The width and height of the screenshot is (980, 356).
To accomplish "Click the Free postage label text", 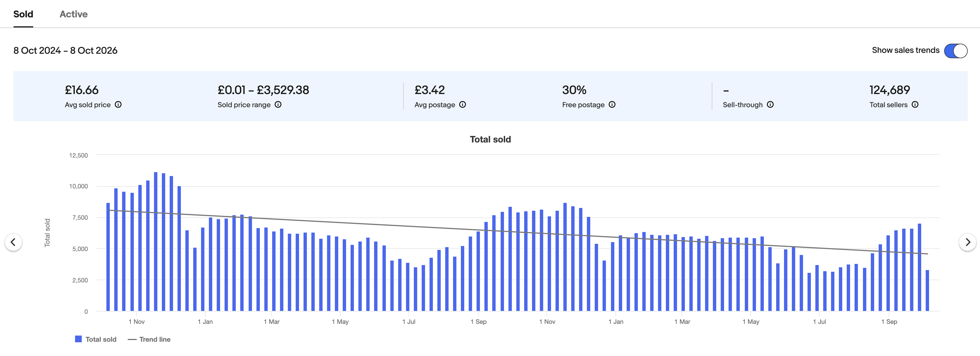I will [x=583, y=105].
